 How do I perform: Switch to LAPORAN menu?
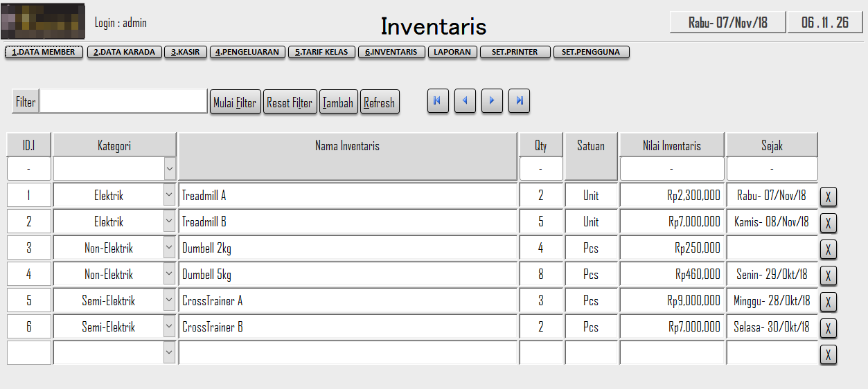pyautogui.click(x=452, y=52)
